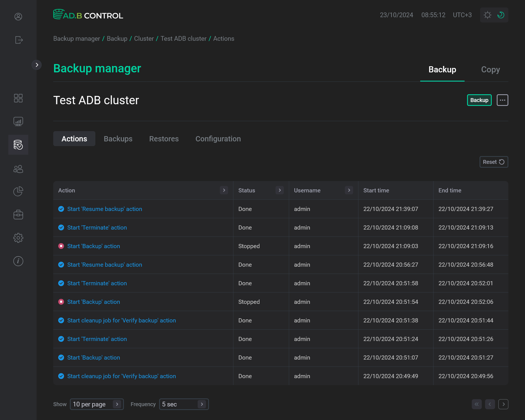
Task: Open the dashboard grid icon
Action: tap(18, 98)
